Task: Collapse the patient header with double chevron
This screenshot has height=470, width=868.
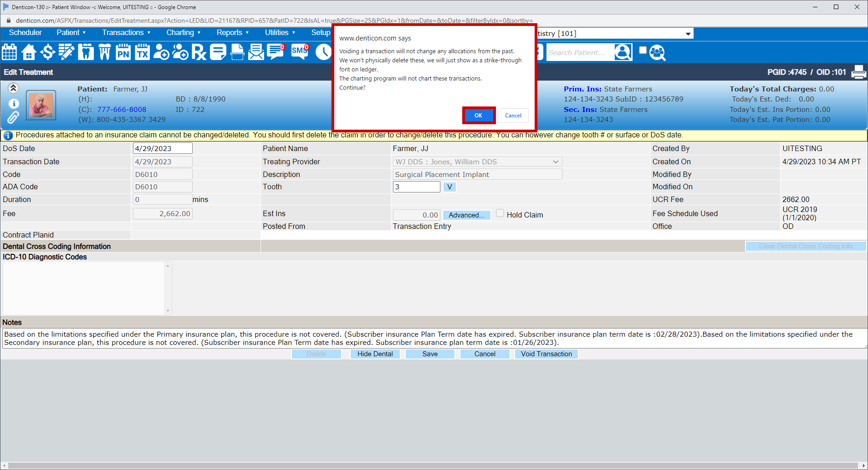Action: (x=13, y=87)
